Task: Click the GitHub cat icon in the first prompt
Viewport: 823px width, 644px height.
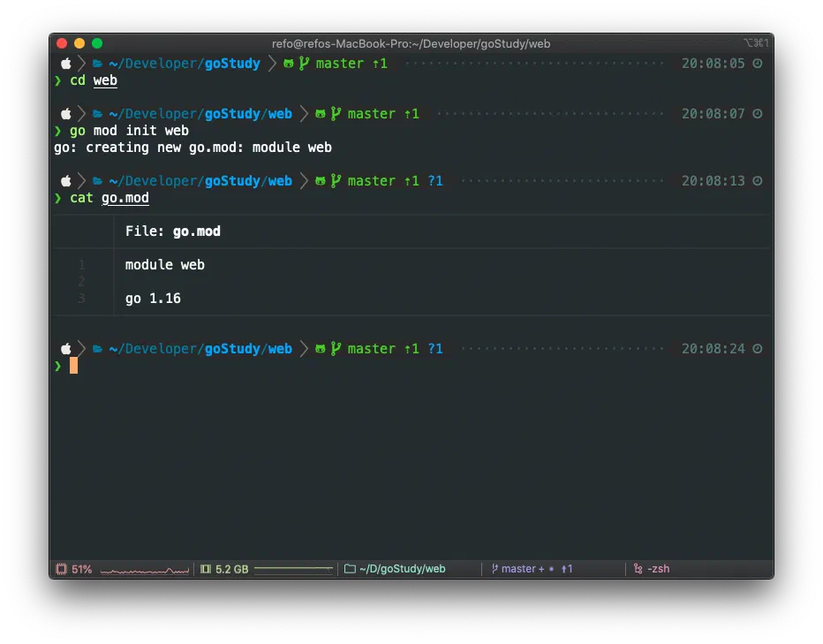Action: 288,64
